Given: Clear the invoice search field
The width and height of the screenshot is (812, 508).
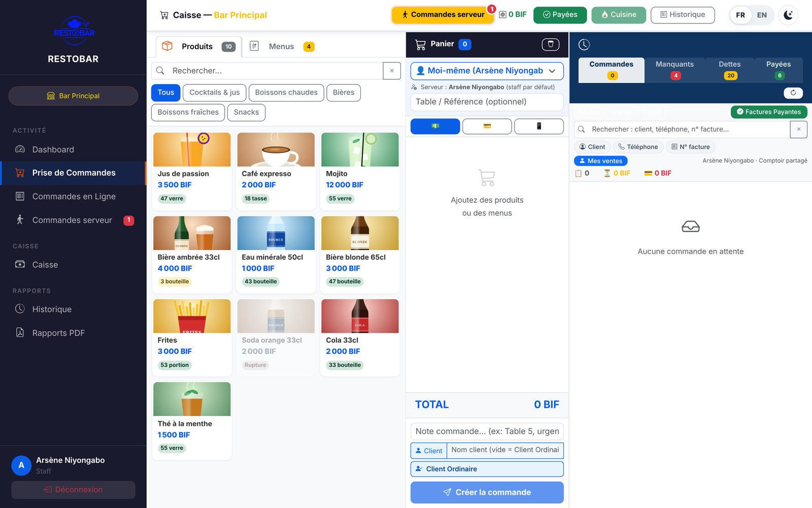Looking at the screenshot, I should [799, 129].
